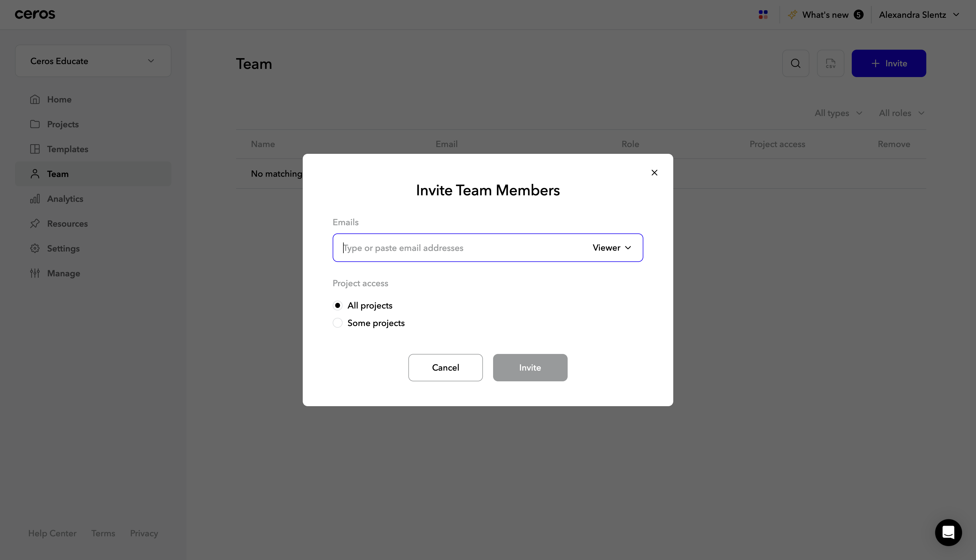
Task: Click the Email column header
Action: 446,144
